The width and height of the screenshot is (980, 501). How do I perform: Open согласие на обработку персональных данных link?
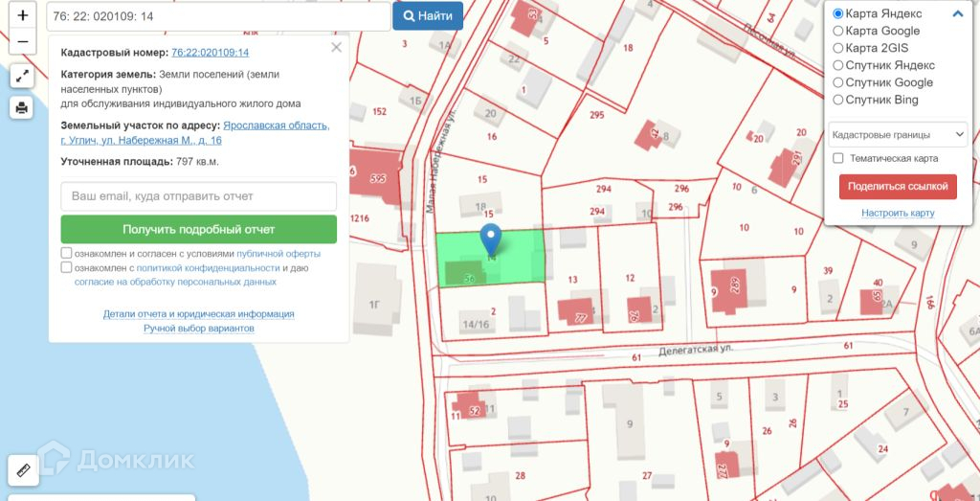175,282
